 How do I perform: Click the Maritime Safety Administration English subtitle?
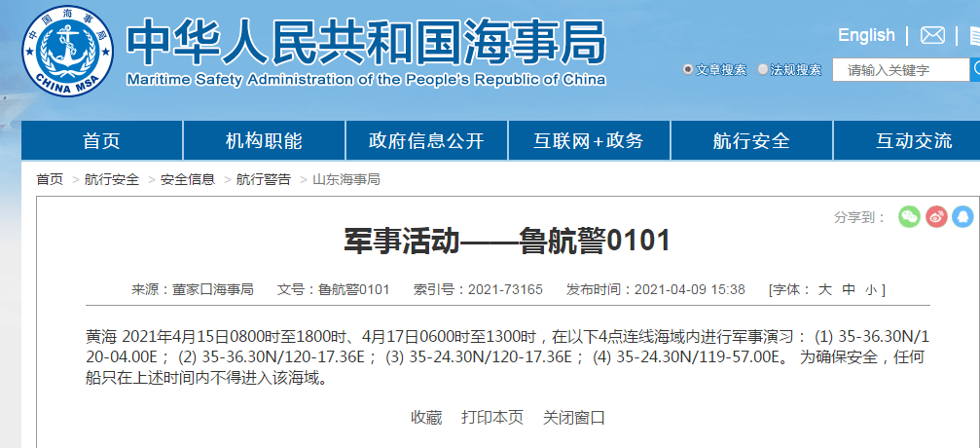(x=366, y=80)
